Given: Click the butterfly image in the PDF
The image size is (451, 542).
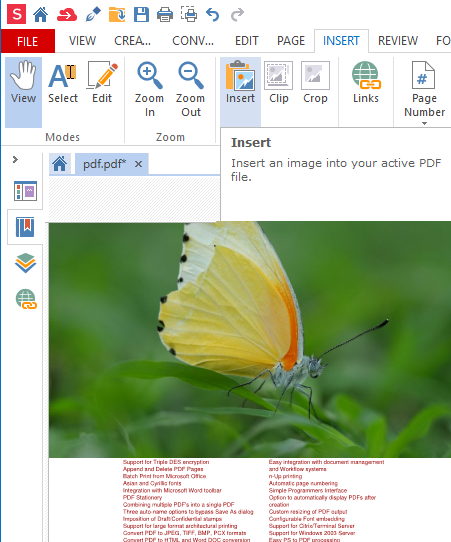Looking at the screenshot, I should [250, 339].
